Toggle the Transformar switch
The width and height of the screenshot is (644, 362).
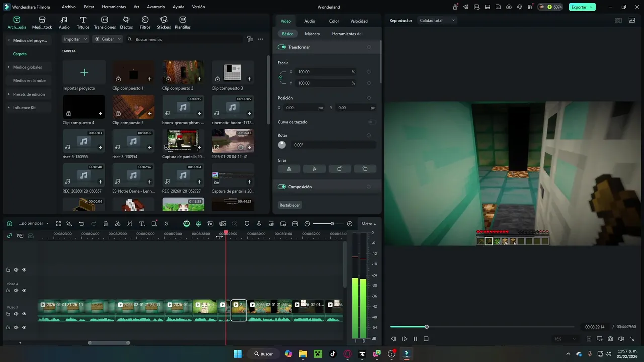pyautogui.click(x=282, y=47)
